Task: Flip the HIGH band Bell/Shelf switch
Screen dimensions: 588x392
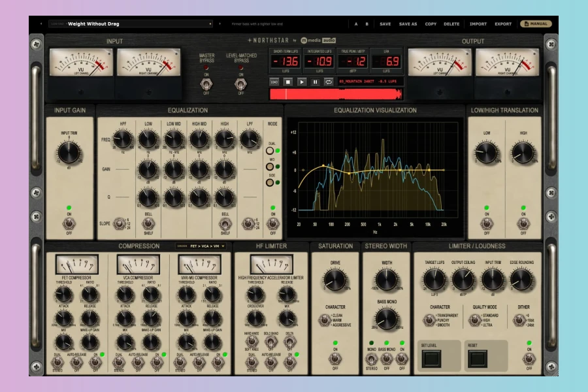Action: [225, 224]
